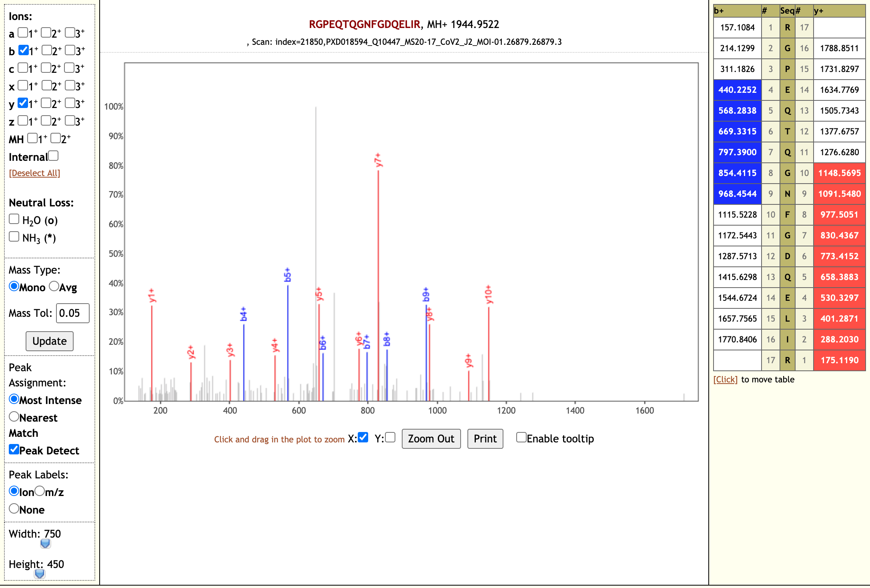Click the Print button
870x588 pixels.
coord(485,439)
